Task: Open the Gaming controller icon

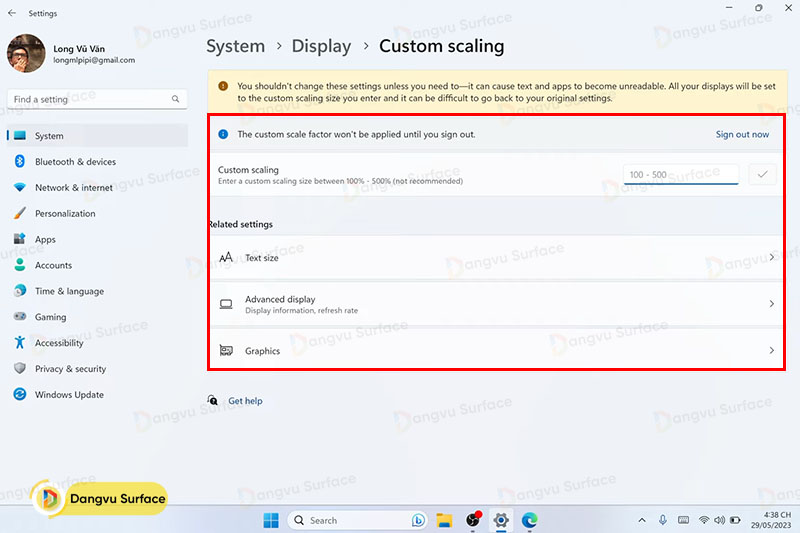Action: 19,317
